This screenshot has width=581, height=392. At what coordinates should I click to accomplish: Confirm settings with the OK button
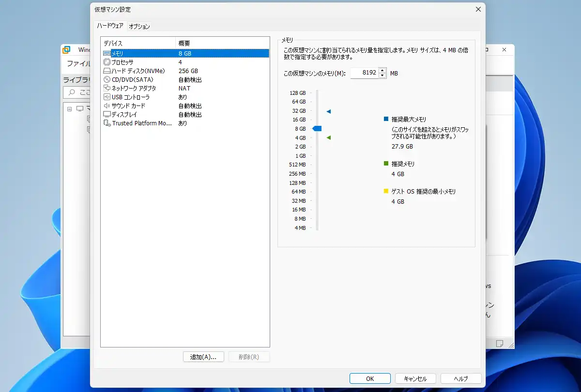pos(370,379)
